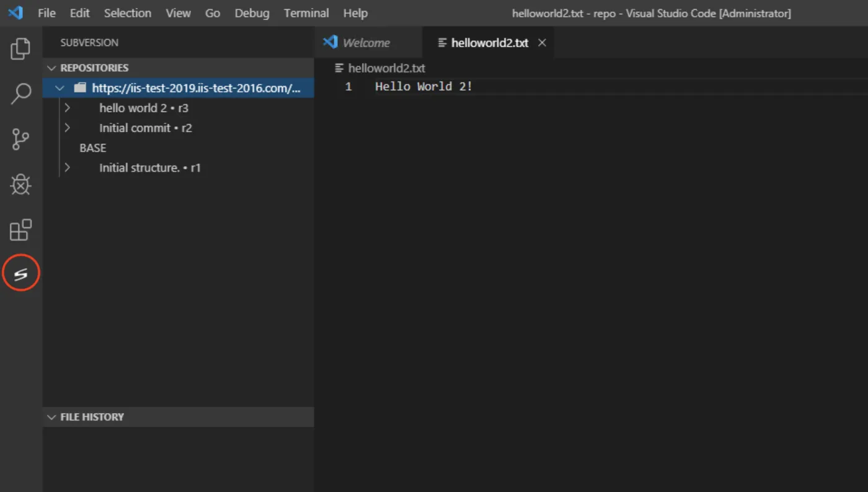Select the helloworld2.txt editor tab
This screenshot has height=492, width=868.
tap(488, 43)
